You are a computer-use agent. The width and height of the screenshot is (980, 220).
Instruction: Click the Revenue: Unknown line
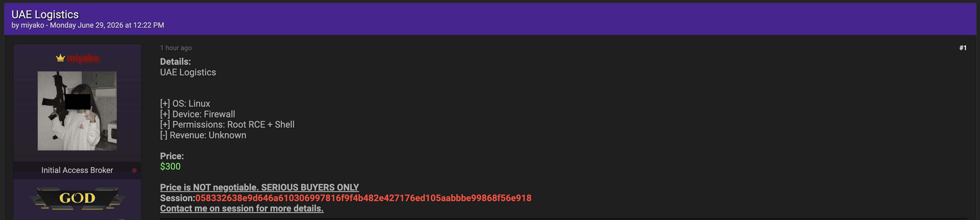click(203, 135)
